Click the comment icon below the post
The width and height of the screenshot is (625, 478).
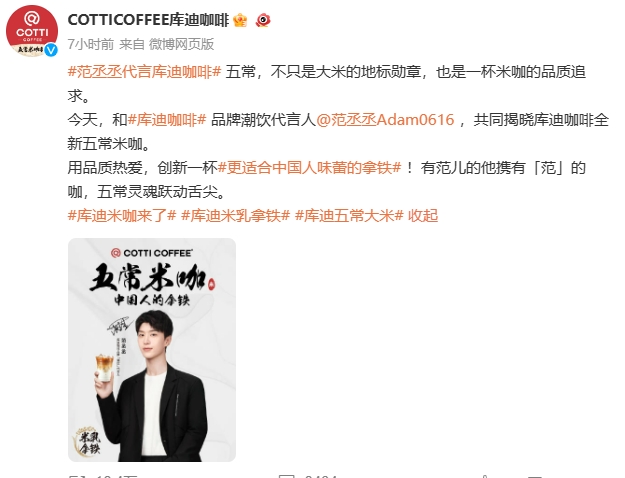(286, 476)
